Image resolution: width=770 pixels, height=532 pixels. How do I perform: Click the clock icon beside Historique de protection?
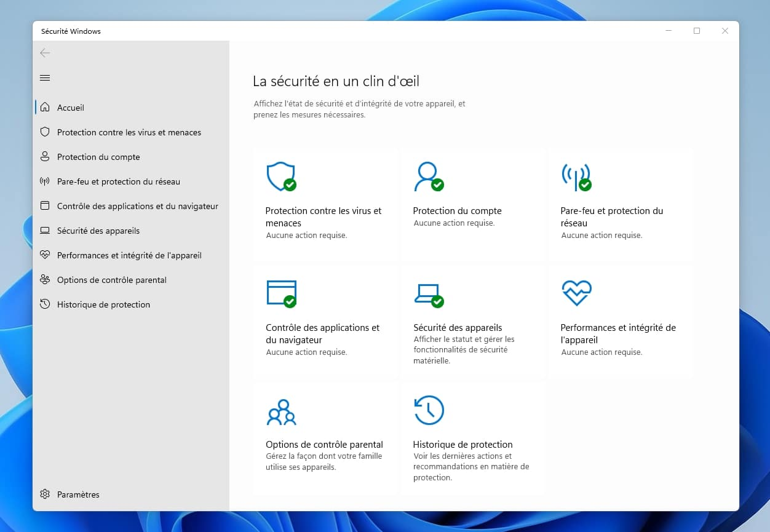tap(44, 304)
